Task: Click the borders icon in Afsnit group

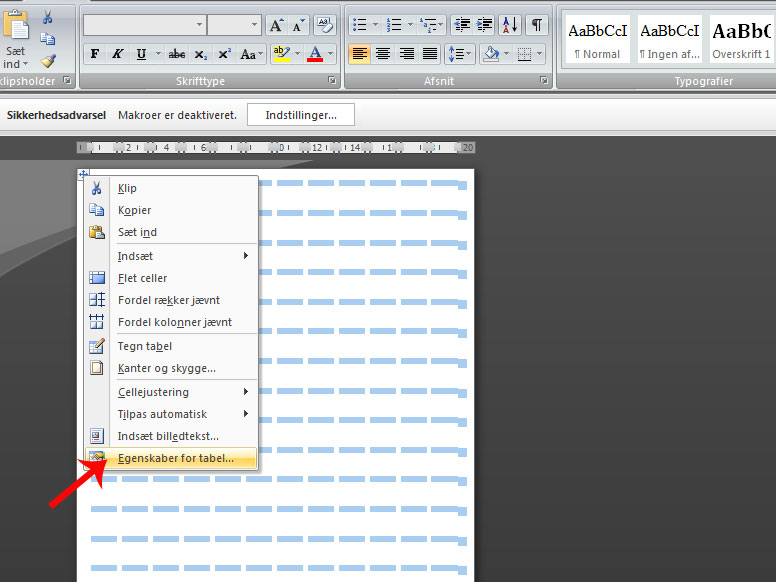Action: point(524,53)
